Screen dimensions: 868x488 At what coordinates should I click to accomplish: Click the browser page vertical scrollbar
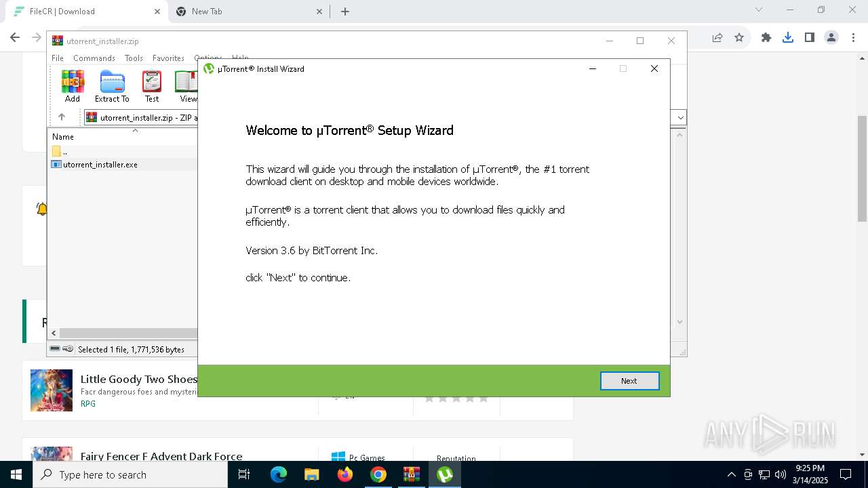[862, 169]
